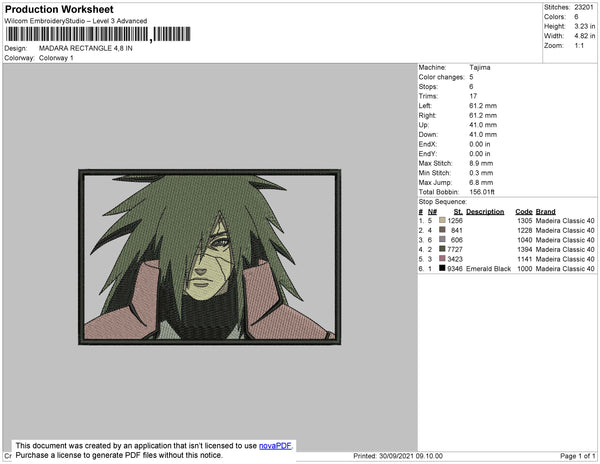The height and width of the screenshot is (464, 600).
Task: Click the Madara embroidery design preview
Action: (x=210, y=257)
